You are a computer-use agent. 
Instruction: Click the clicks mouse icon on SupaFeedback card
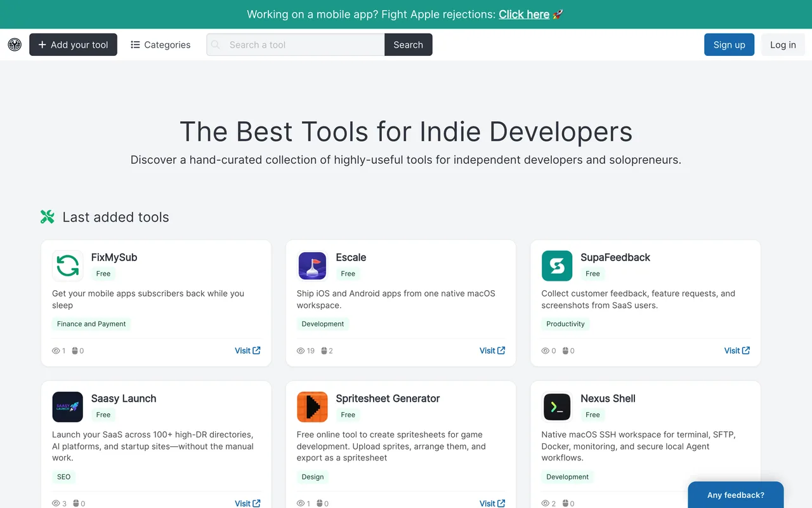[565, 351]
